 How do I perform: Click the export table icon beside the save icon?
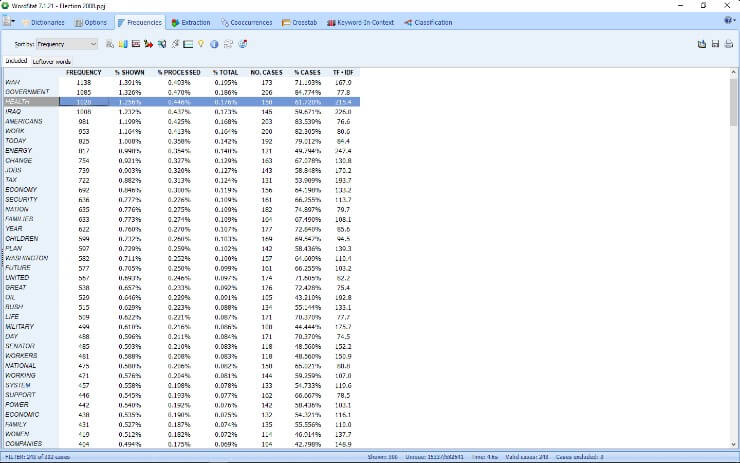tap(701, 44)
